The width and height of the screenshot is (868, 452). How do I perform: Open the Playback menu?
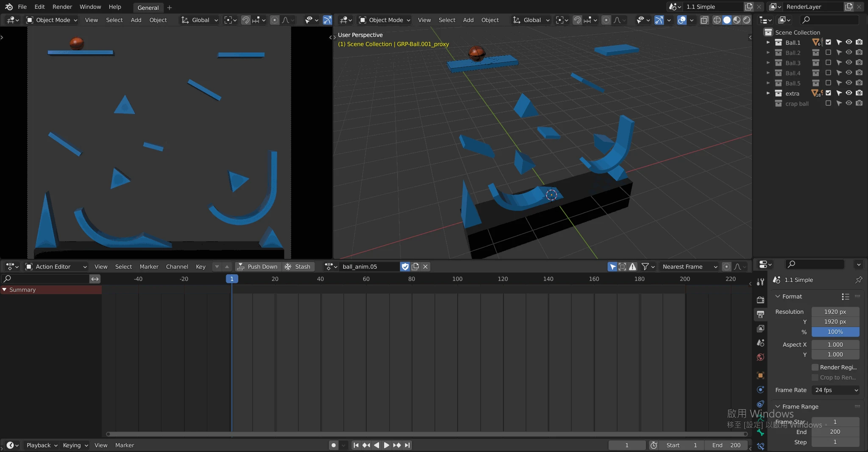pyautogui.click(x=42, y=445)
